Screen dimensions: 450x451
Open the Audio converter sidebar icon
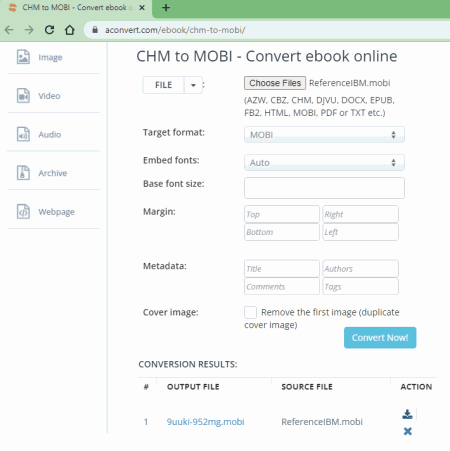click(x=23, y=134)
